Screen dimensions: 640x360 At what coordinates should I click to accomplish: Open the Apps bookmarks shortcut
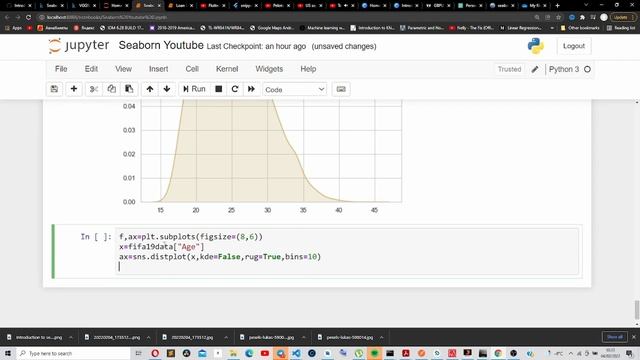click(13, 28)
